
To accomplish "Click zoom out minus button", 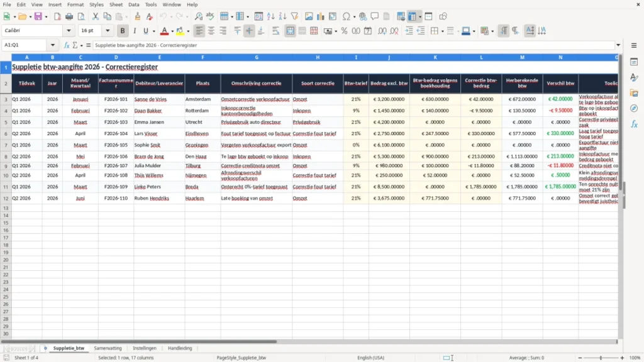I will click(x=580, y=358).
